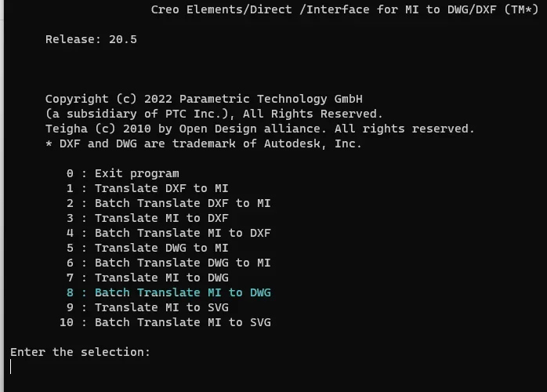Pick option 5, Translate DWG to MI
Screen dimensions: 547x392
[x=147, y=248]
